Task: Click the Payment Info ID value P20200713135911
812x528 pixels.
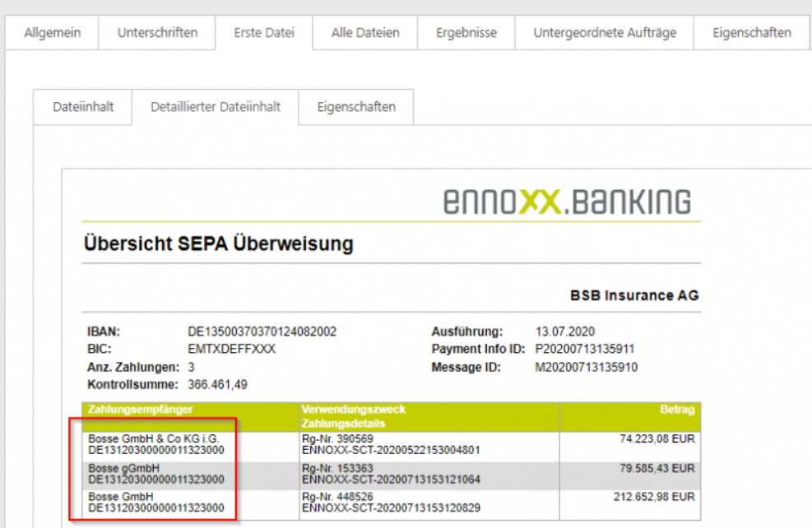Action: click(x=584, y=350)
